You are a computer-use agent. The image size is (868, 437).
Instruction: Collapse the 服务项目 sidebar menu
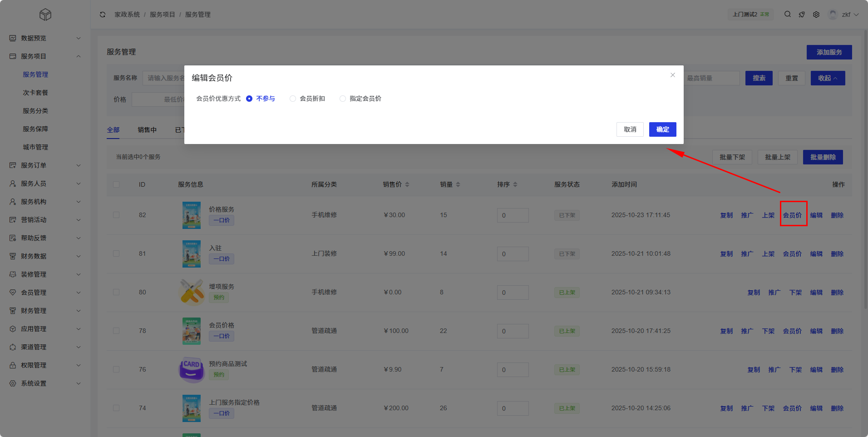coord(45,56)
